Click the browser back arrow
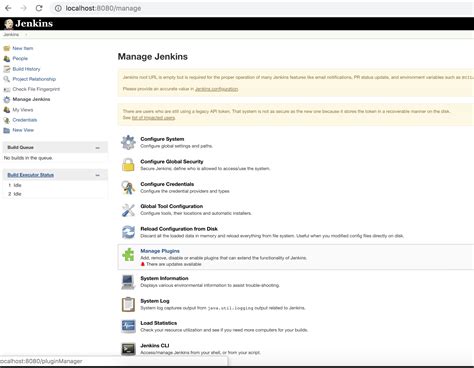474x368 pixels. coord(8,8)
